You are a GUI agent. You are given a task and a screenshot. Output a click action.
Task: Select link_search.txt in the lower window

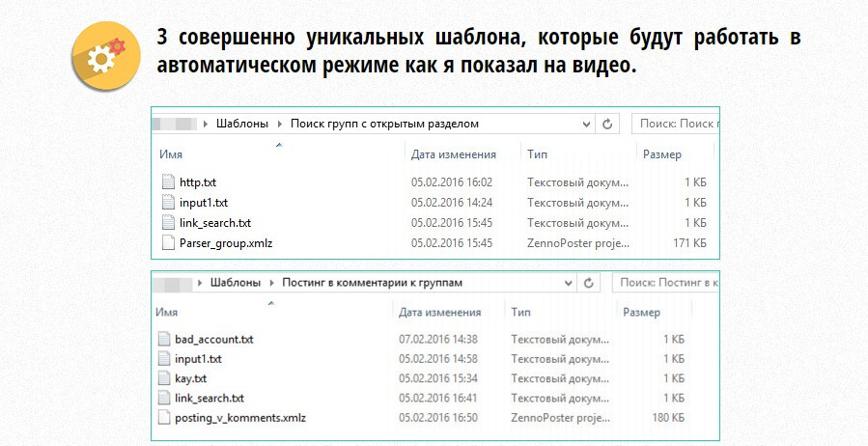(209, 398)
